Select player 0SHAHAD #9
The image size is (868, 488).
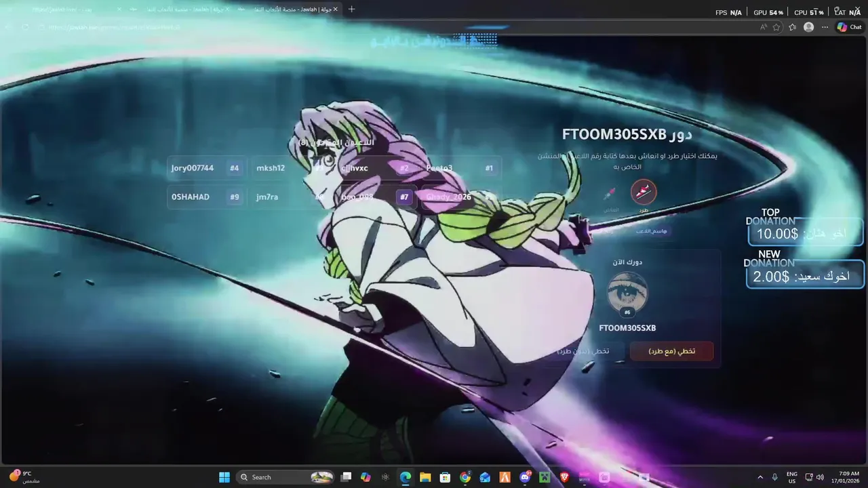[205, 197]
